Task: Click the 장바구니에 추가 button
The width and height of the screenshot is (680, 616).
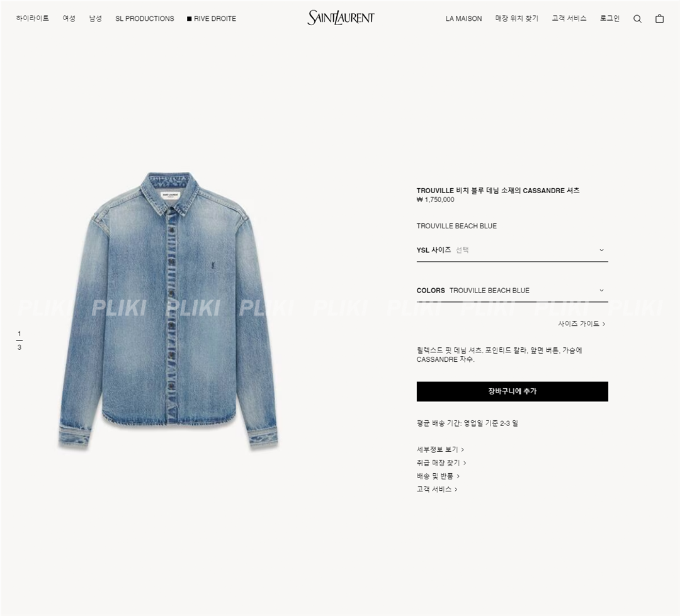Action: coord(512,391)
